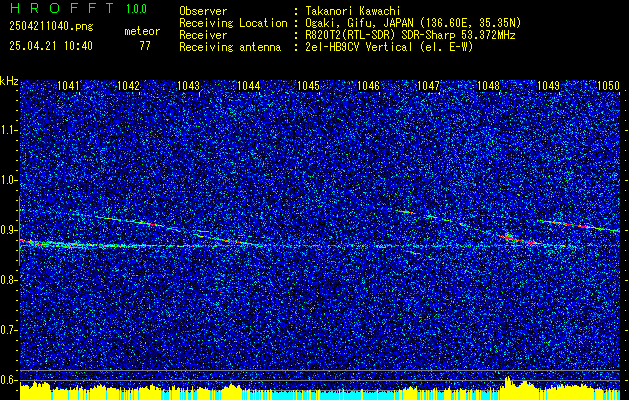Click the Receiver label
The image size is (629, 400).
pyautogui.click(x=203, y=35)
